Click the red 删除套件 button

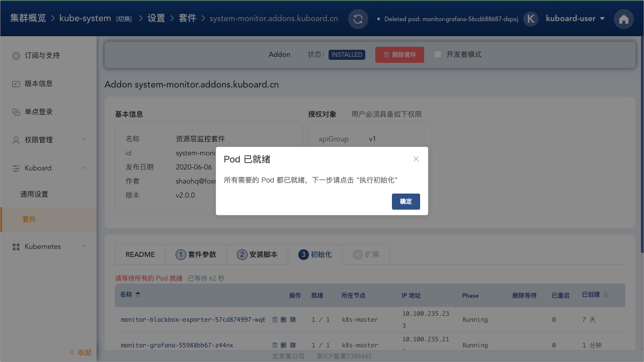(x=399, y=55)
